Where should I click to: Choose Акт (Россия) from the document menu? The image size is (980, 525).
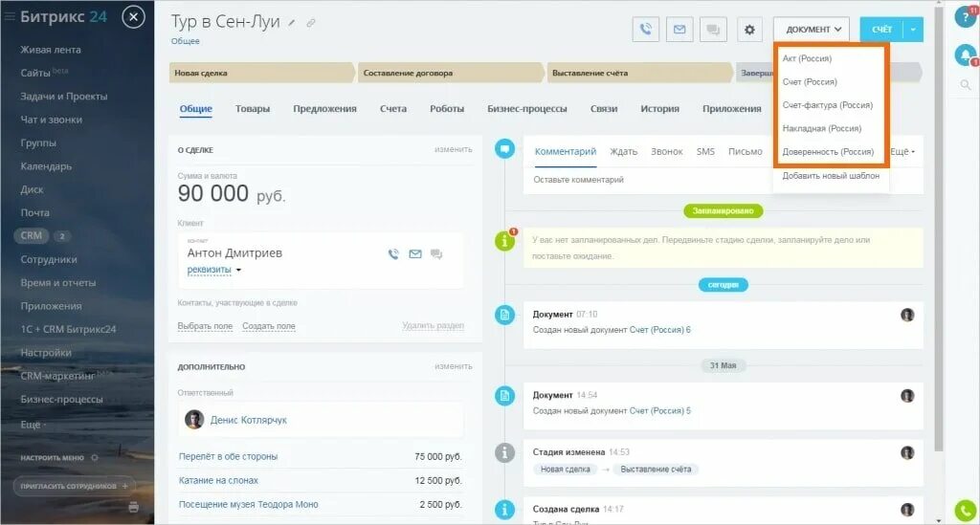click(807, 58)
